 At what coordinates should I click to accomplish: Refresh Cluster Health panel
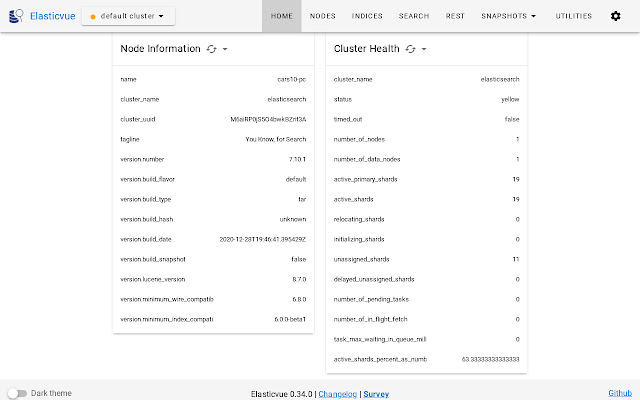point(411,49)
